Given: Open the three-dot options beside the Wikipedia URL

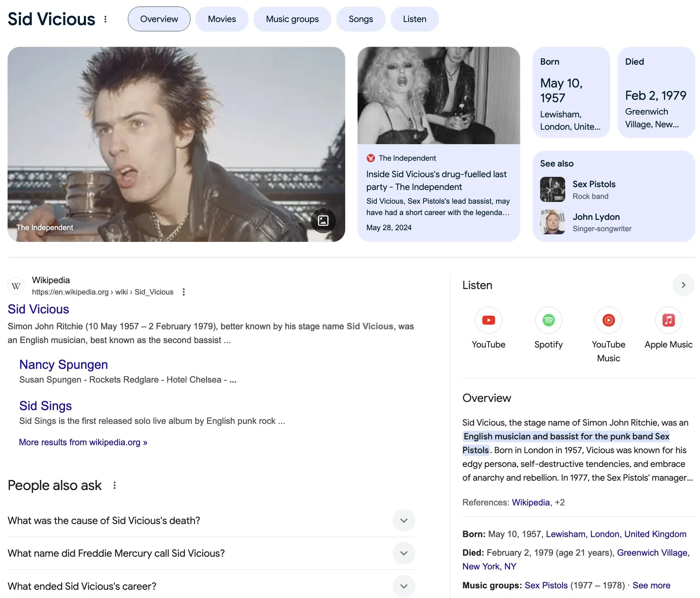Looking at the screenshot, I should click(184, 292).
